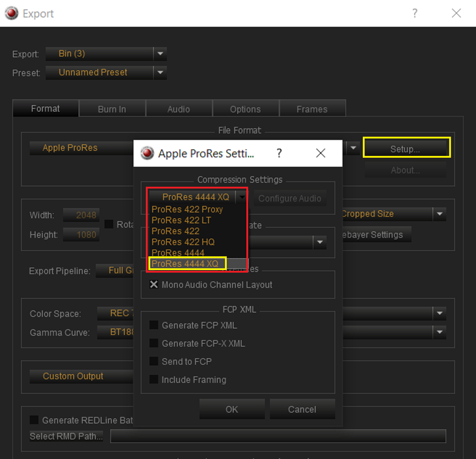
Task: Close the Export window
Action: pos(456,13)
